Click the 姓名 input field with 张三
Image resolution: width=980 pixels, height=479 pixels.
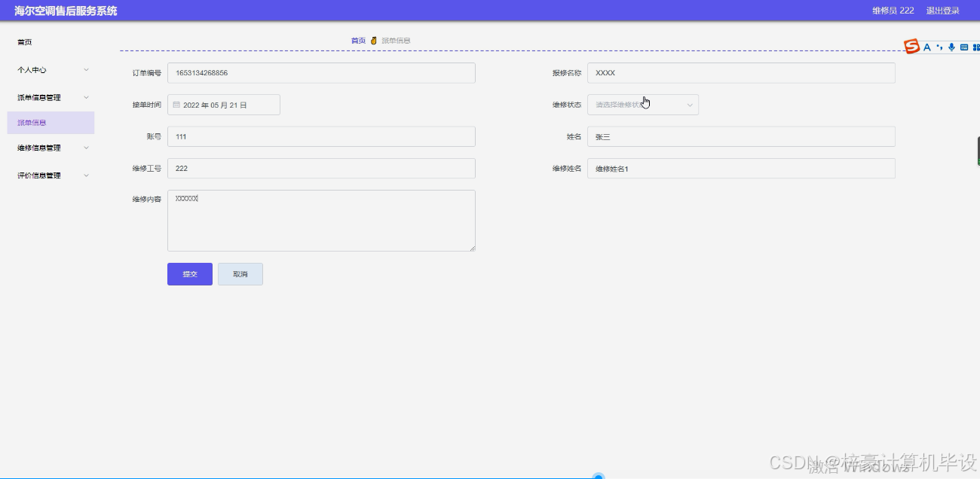(741, 136)
